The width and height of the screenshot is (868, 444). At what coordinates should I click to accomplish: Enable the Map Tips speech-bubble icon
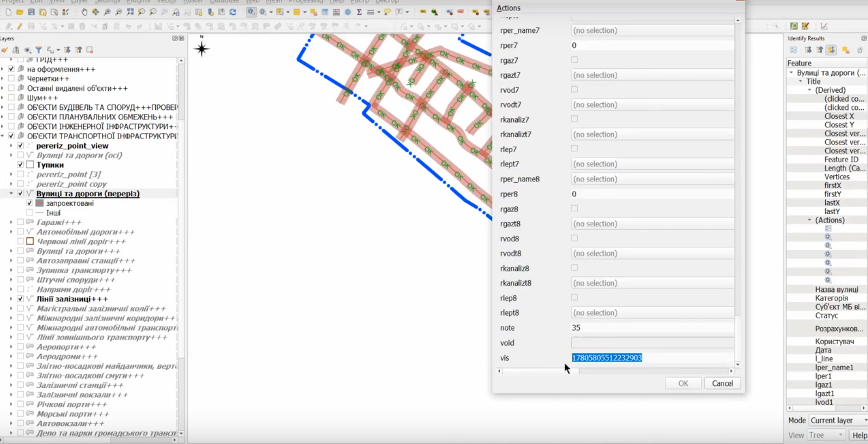(387, 12)
